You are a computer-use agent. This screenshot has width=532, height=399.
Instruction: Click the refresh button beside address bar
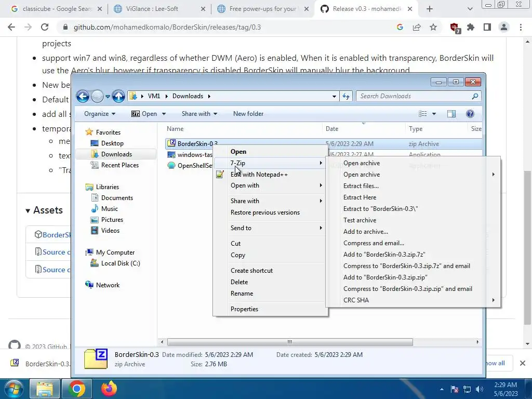(x=345, y=96)
